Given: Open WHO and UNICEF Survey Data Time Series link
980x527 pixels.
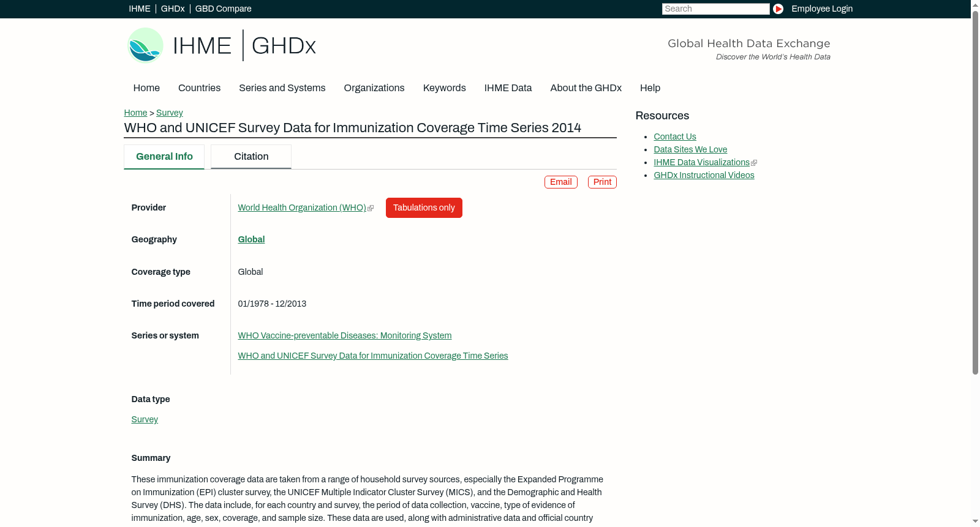Looking at the screenshot, I should 373,356.
